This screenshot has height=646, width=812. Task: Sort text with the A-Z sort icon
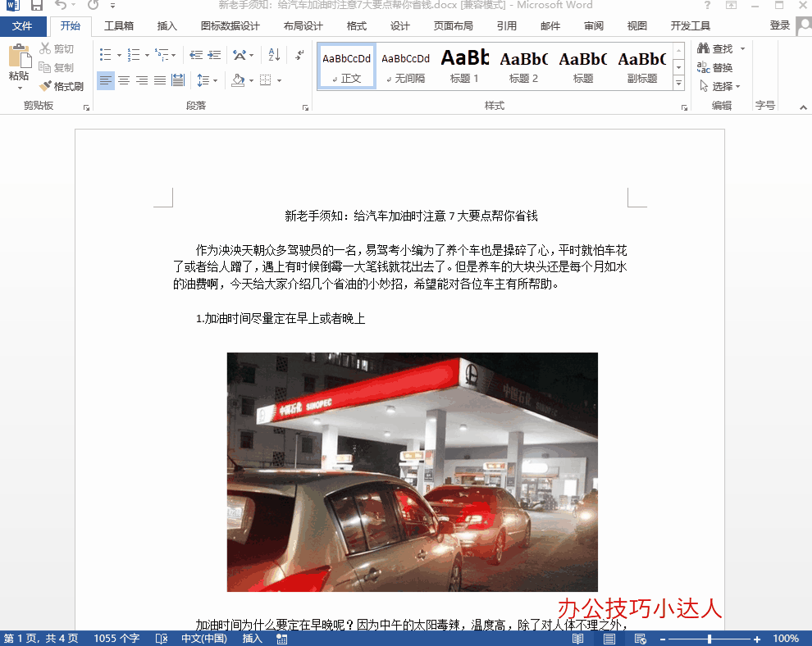[x=275, y=54]
